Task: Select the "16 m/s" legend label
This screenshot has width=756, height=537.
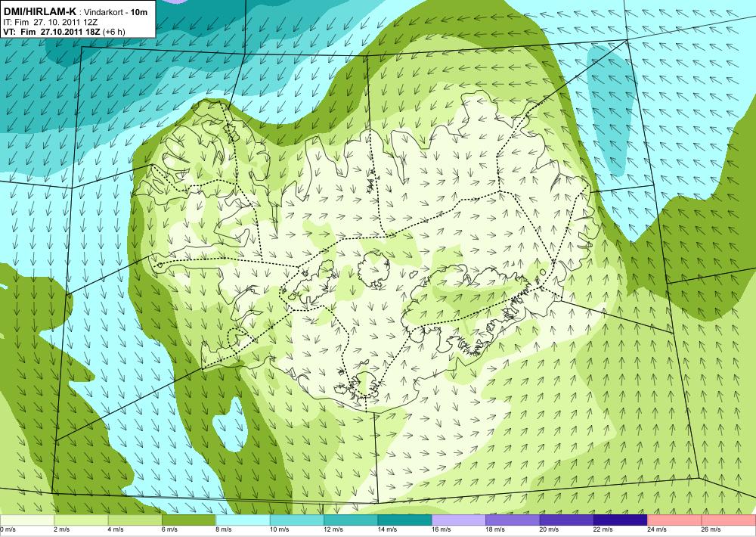Action: 442,529
